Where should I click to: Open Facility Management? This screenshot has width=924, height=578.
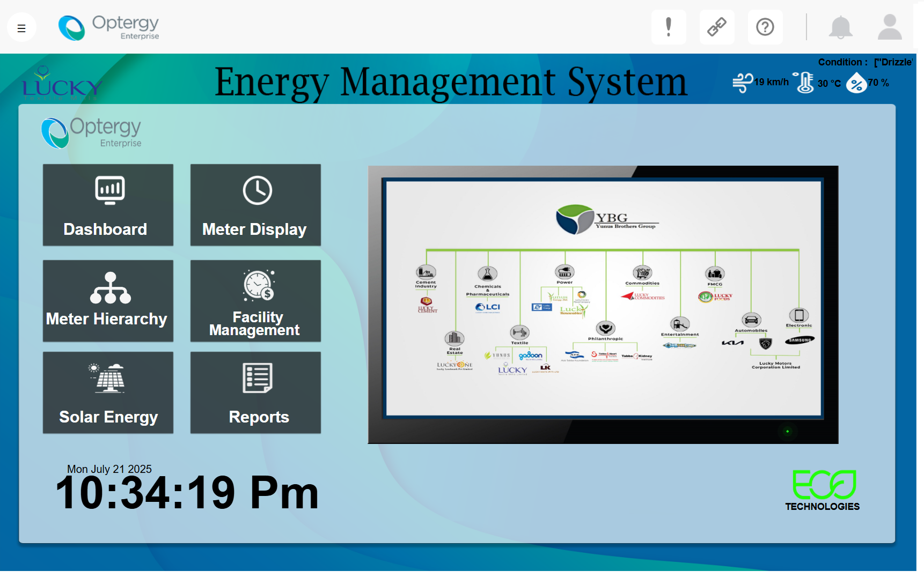coord(255,301)
